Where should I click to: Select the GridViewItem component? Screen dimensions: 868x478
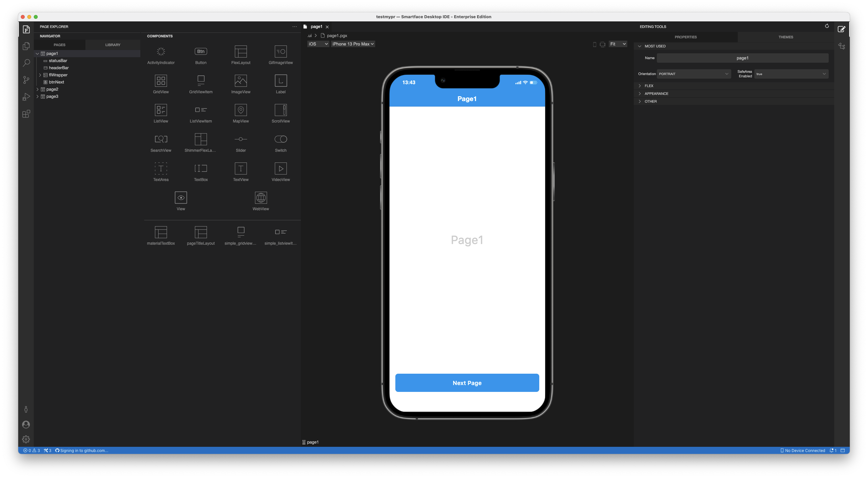(201, 84)
